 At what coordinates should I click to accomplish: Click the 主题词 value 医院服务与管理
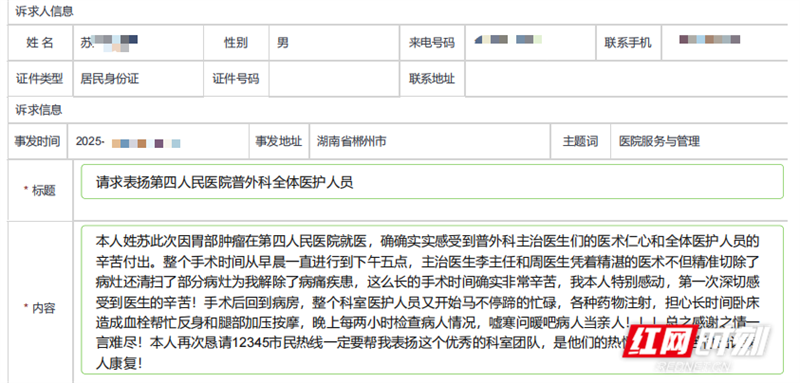[x=659, y=141]
